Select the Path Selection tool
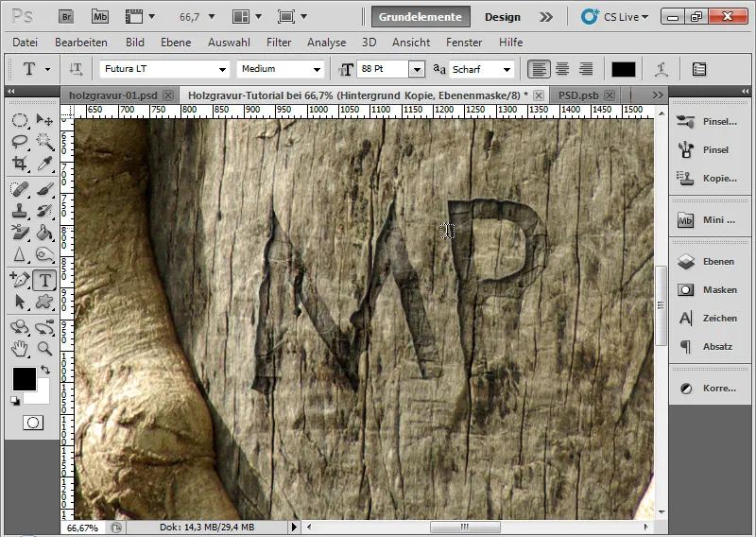Screen dimensions: 756x537 point(19,302)
